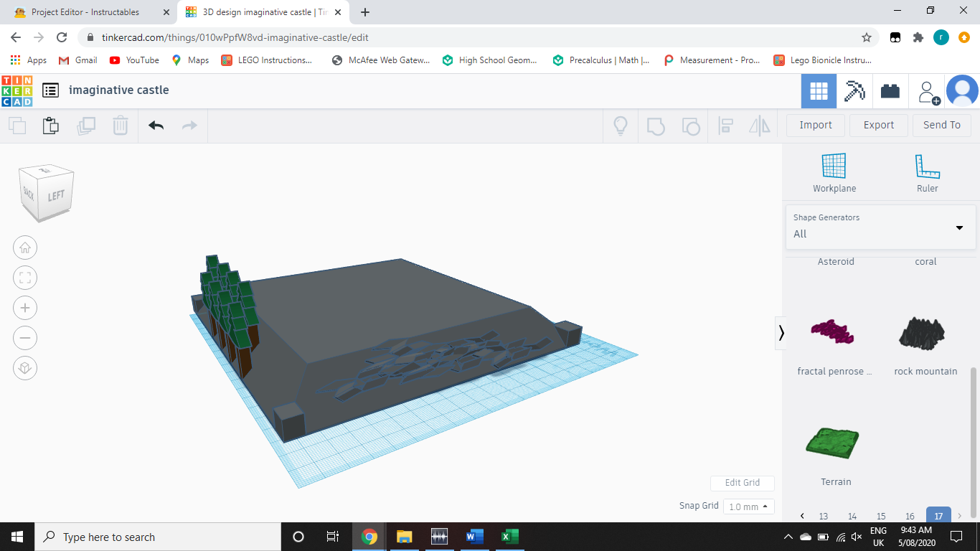
Task: Click the current page 17 button
Action: pyautogui.click(x=938, y=515)
